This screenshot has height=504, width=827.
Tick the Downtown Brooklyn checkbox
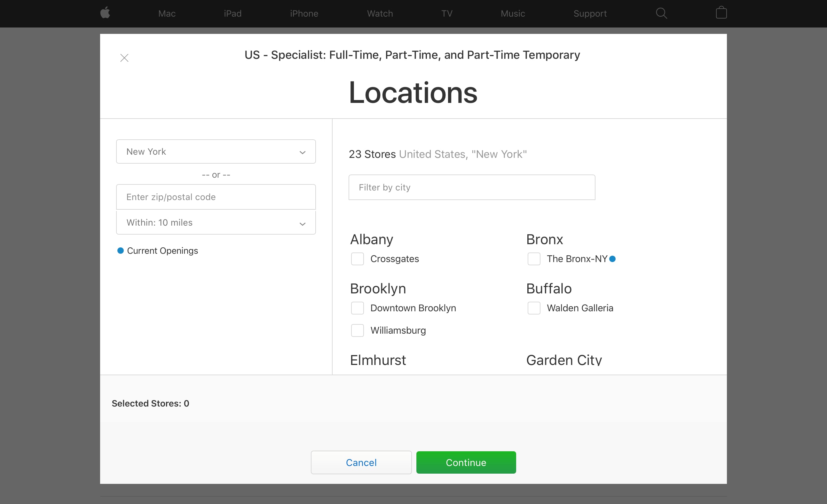(x=357, y=308)
